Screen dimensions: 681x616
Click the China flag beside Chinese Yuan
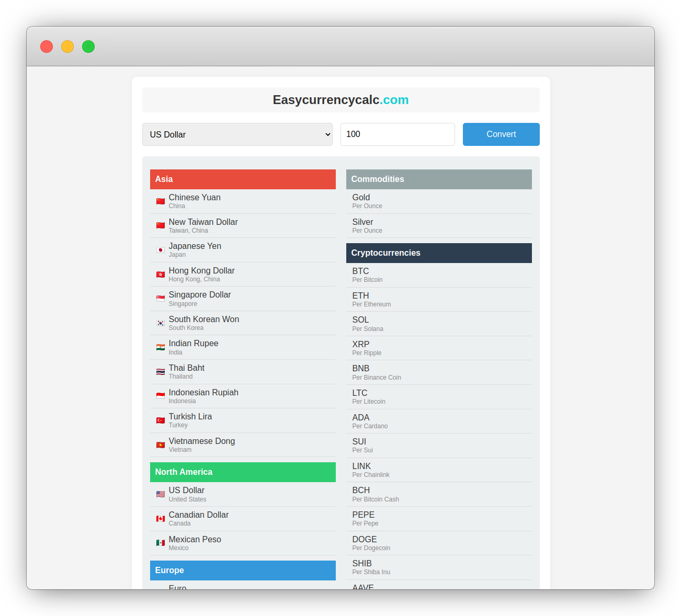(161, 201)
